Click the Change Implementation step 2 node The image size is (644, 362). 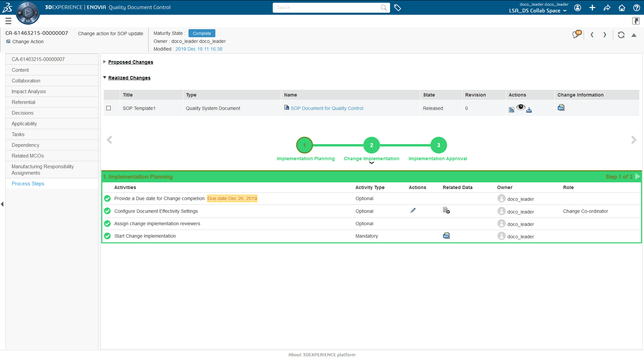tap(372, 144)
